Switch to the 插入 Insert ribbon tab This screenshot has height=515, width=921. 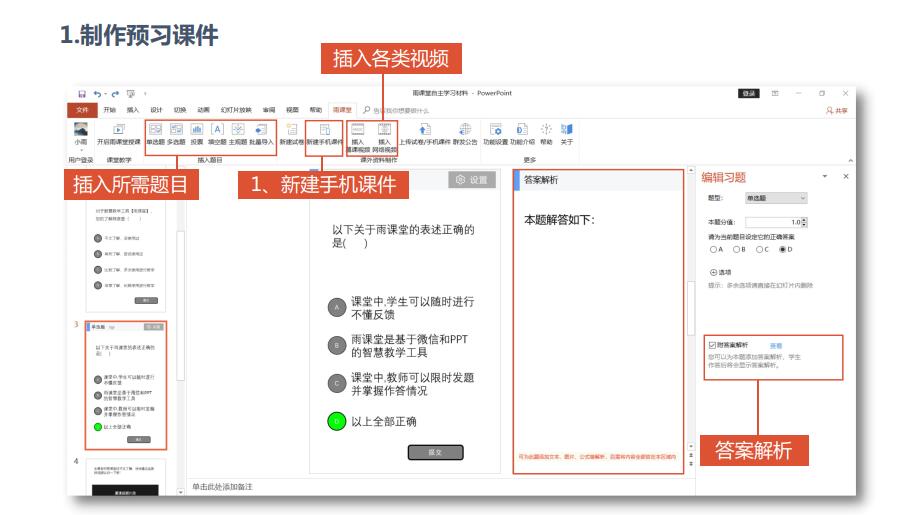click(133, 110)
